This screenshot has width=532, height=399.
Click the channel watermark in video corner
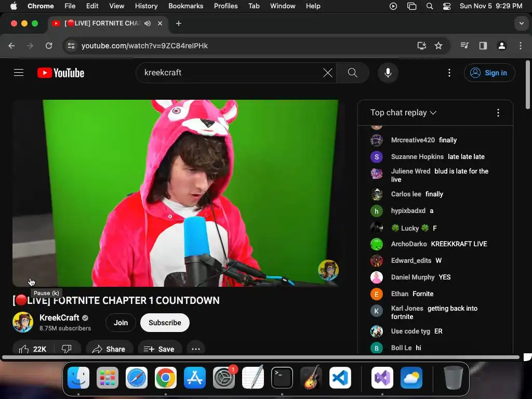(328, 270)
